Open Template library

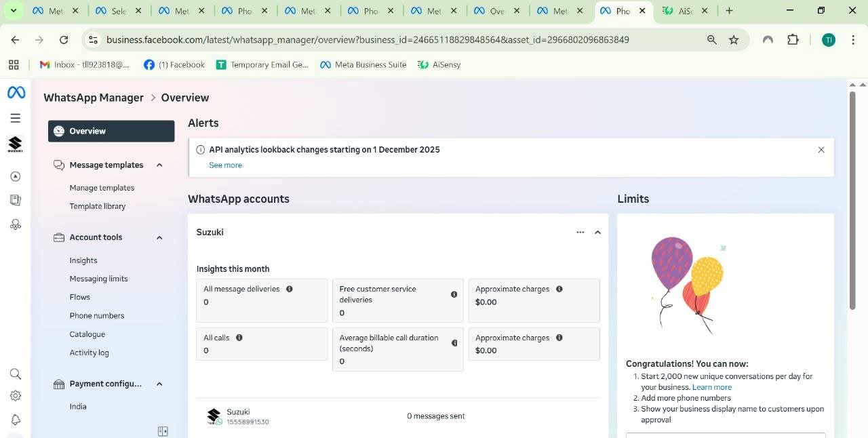pyautogui.click(x=98, y=206)
